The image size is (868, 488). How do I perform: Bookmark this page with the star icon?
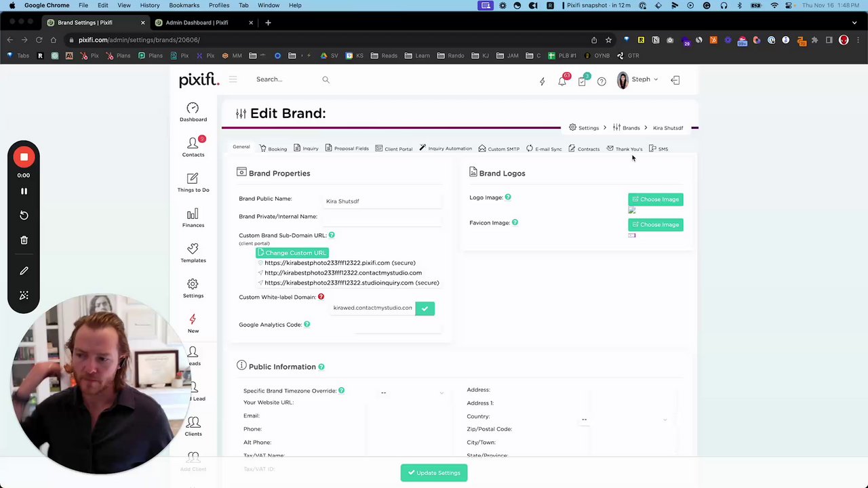pyautogui.click(x=608, y=40)
